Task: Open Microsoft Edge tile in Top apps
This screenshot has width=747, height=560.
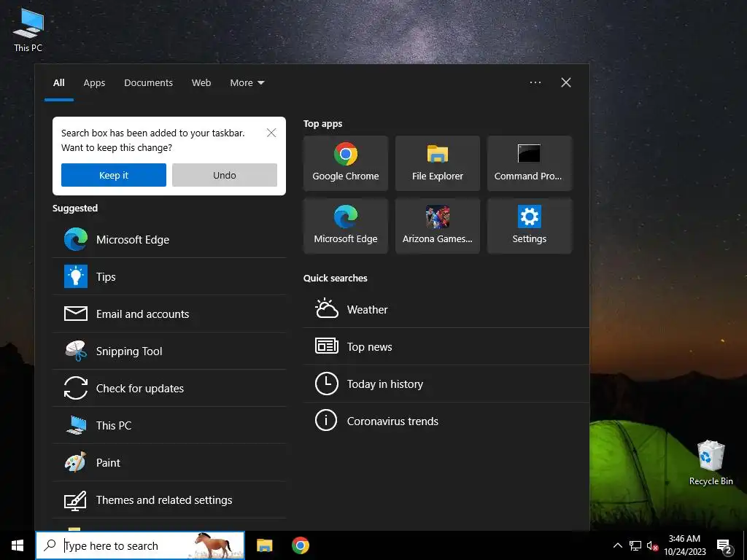Action: click(x=345, y=226)
